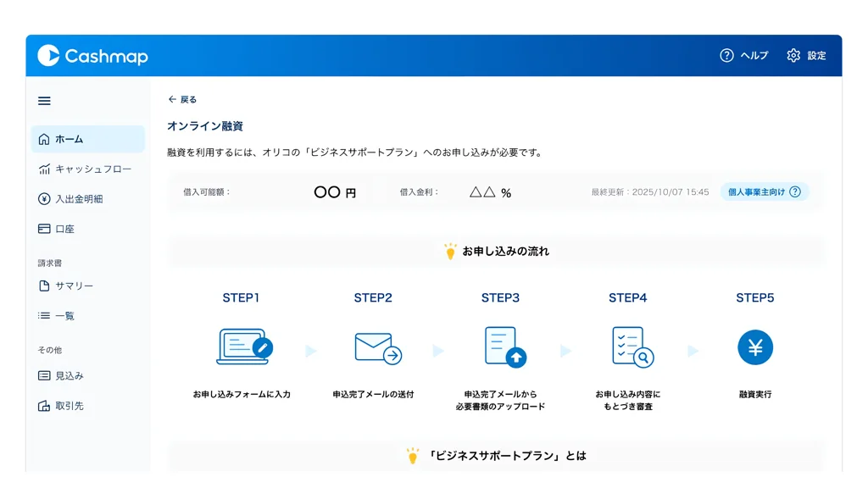868x488 pixels.
Task: Click the Cashmap logo icon
Action: (48, 56)
